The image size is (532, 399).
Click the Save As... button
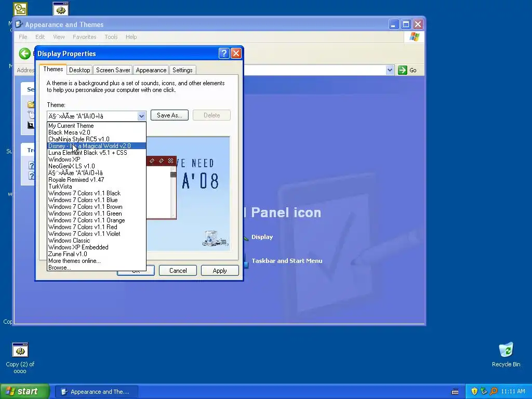point(169,115)
